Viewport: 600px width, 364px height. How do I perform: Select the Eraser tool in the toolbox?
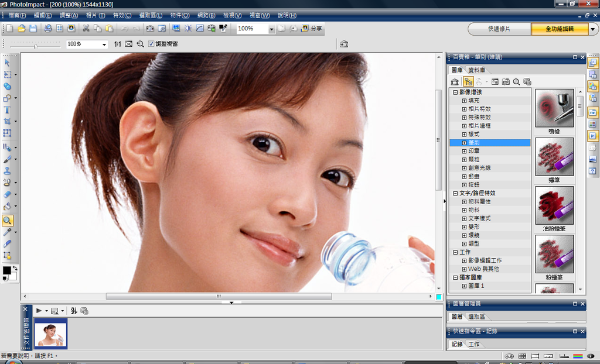(7, 194)
